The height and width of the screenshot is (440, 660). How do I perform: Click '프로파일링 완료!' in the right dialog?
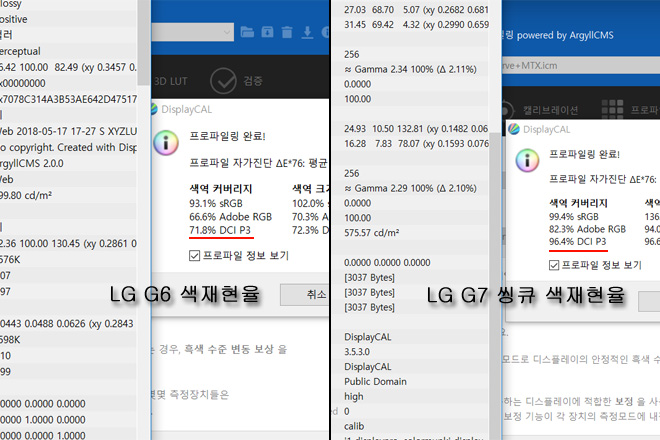pyautogui.click(x=584, y=154)
